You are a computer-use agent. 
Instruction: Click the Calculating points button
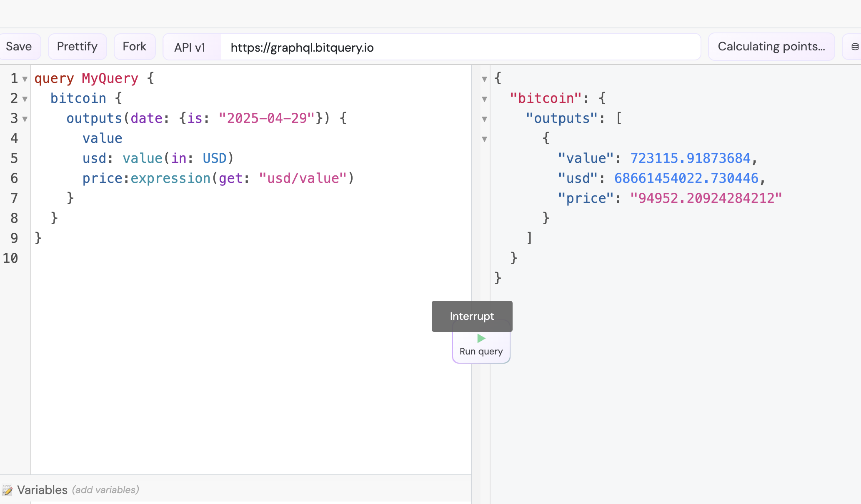[771, 47]
